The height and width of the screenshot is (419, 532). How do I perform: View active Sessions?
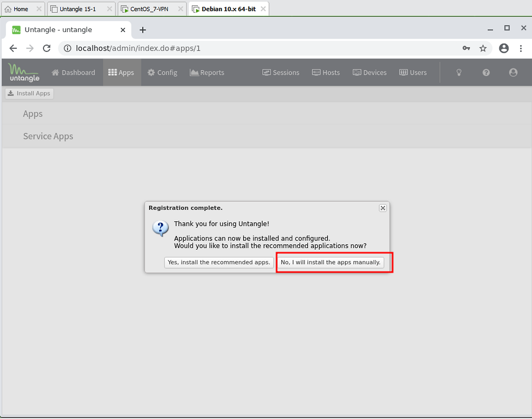coord(281,72)
